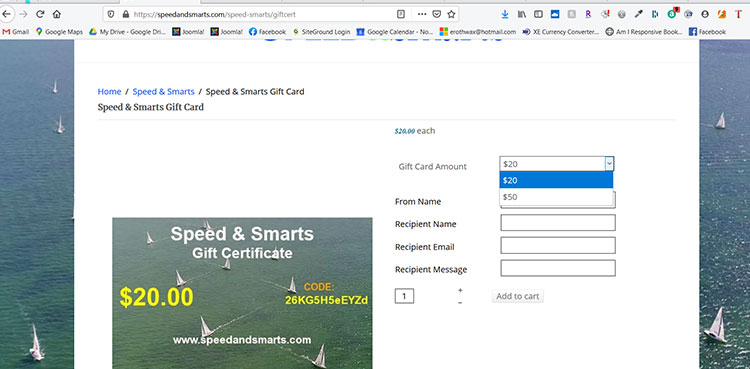This screenshot has width=750, height=369.
Task: Open the Speed & Smarts breadcrumb link
Action: (164, 91)
